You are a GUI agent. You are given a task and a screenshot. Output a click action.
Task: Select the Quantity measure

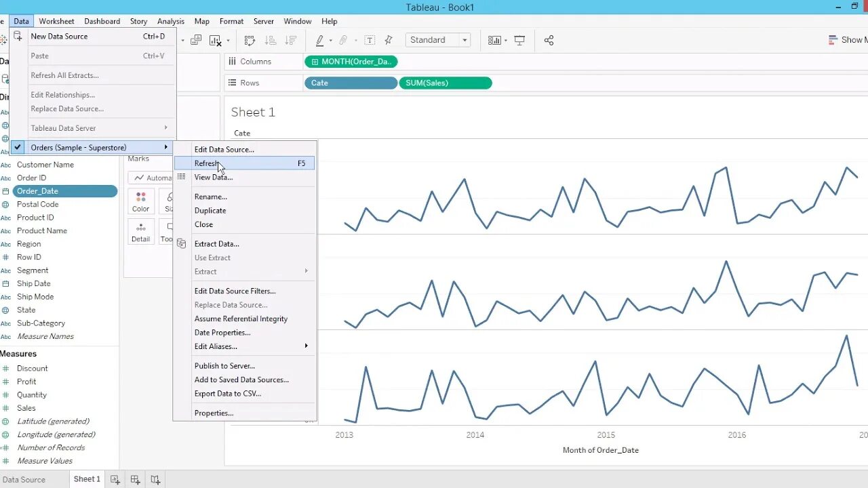pos(32,394)
